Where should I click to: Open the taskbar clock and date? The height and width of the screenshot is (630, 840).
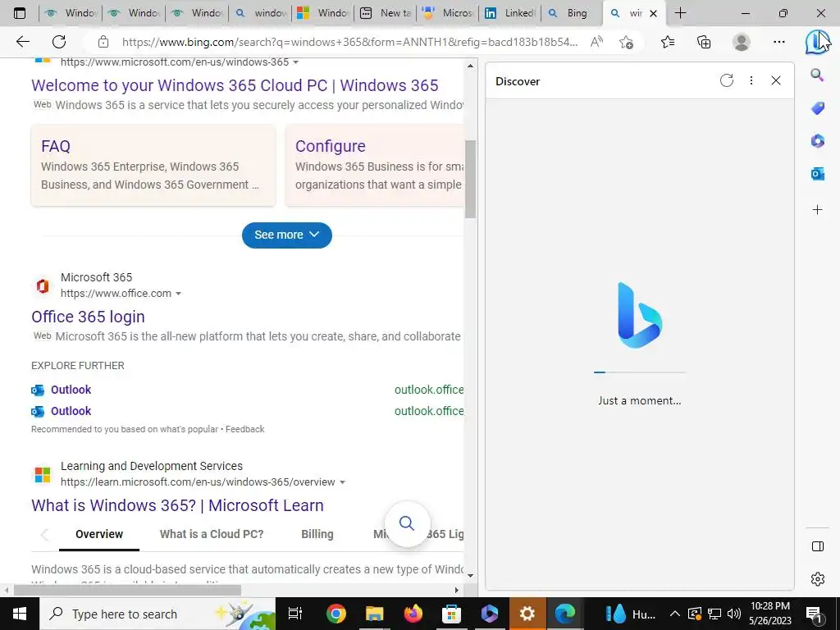pyautogui.click(x=769, y=614)
